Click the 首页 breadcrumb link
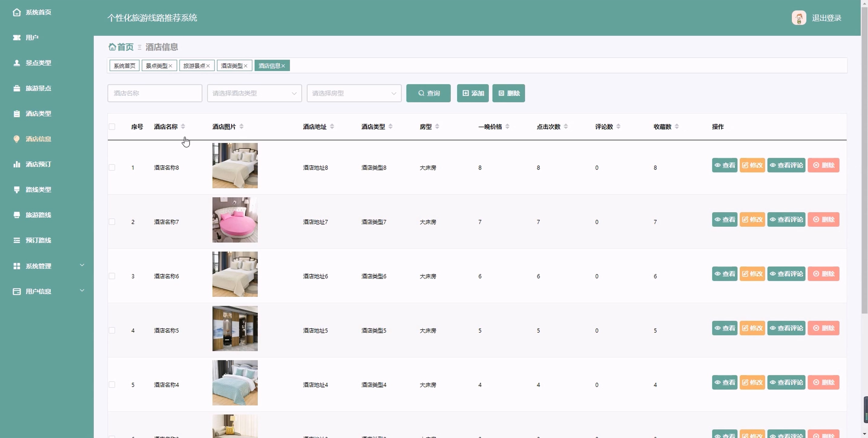868x438 pixels. point(125,47)
